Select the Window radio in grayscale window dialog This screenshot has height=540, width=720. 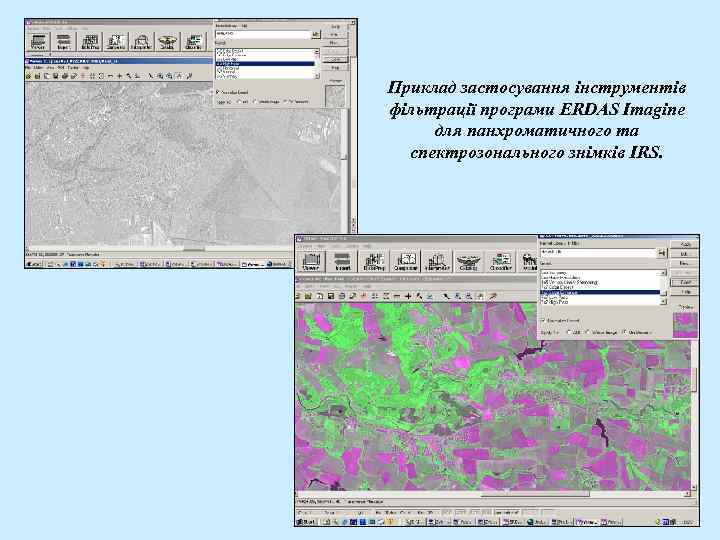pyautogui.click(x=285, y=101)
